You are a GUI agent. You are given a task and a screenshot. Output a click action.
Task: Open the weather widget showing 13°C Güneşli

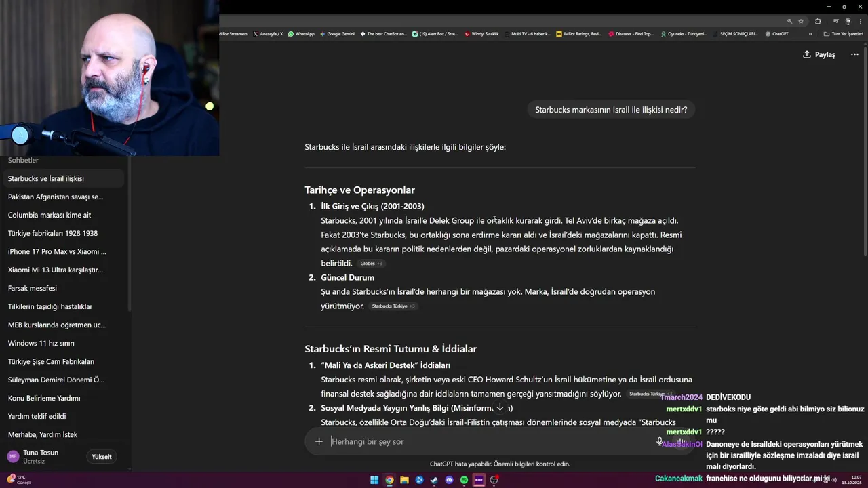(19, 480)
